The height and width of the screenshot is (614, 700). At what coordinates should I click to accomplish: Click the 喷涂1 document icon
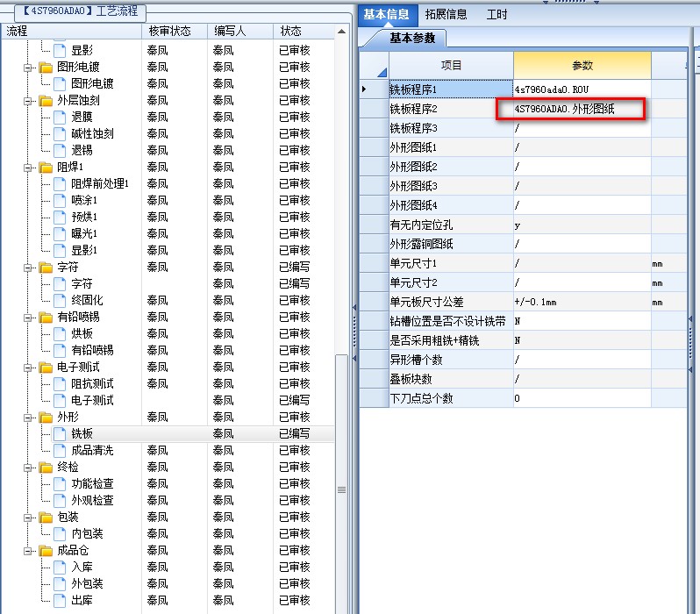60,201
